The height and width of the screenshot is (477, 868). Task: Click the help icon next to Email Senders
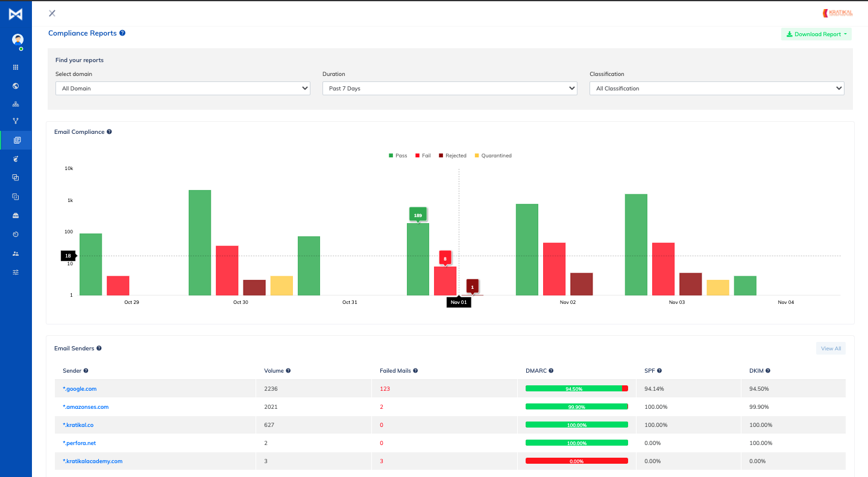coord(99,349)
